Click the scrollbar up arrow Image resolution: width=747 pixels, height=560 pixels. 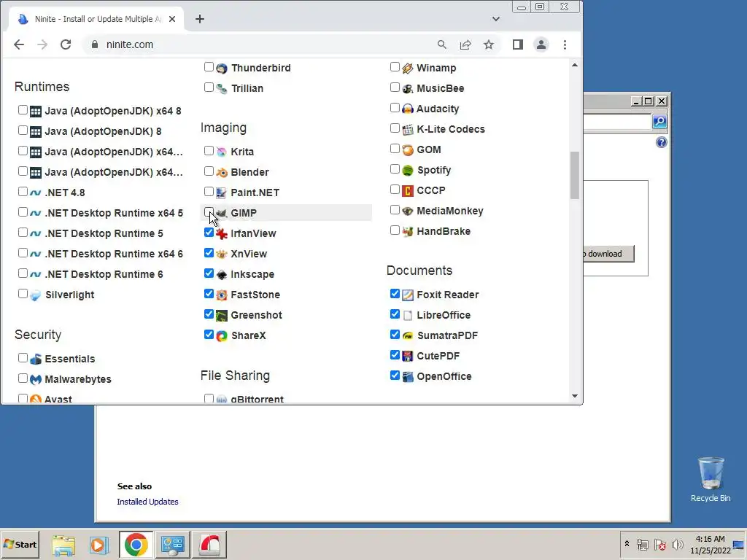575,65
